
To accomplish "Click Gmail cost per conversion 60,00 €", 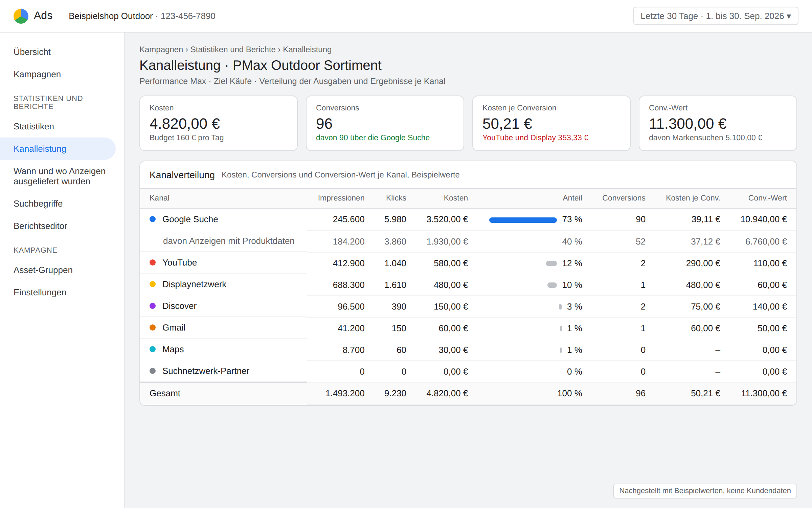I will [705, 328].
